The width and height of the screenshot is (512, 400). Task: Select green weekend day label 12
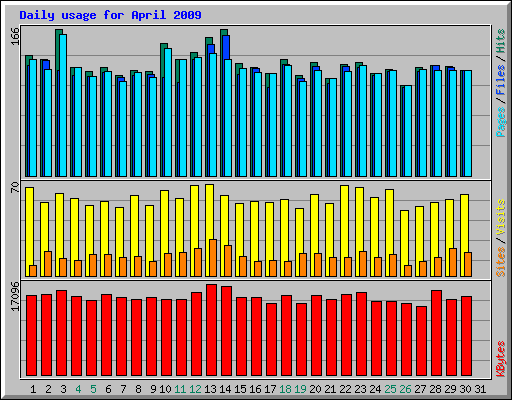pyautogui.click(x=195, y=389)
